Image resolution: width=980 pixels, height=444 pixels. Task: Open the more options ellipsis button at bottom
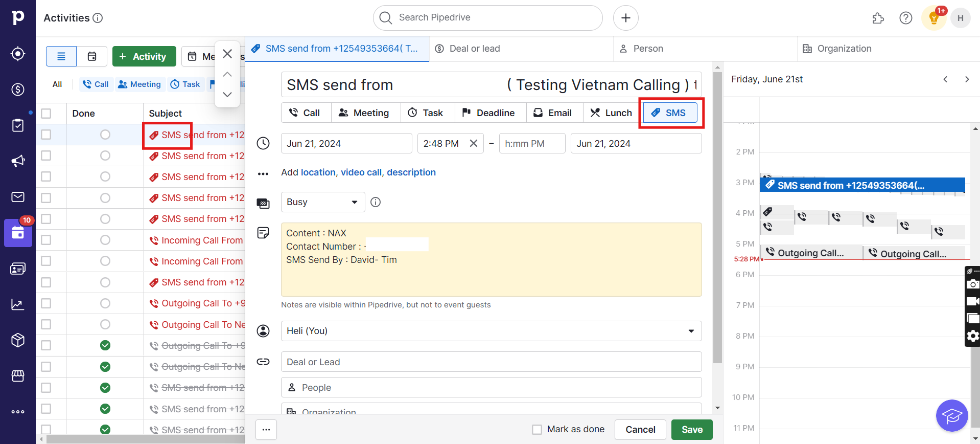click(266, 430)
